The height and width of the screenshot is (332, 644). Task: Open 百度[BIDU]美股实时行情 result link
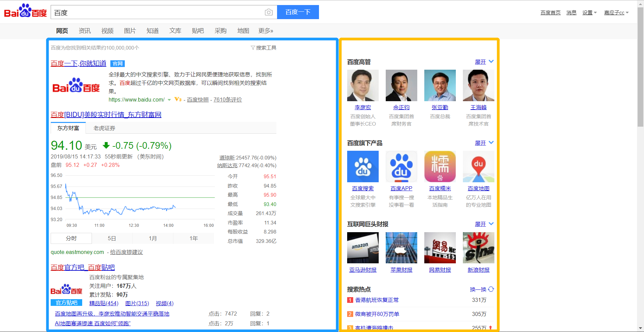click(106, 115)
